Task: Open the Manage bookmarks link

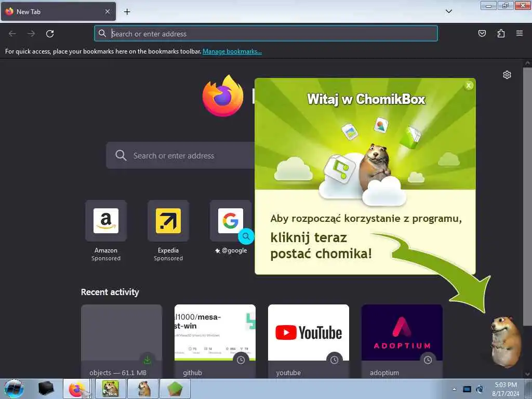Action: [232, 51]
